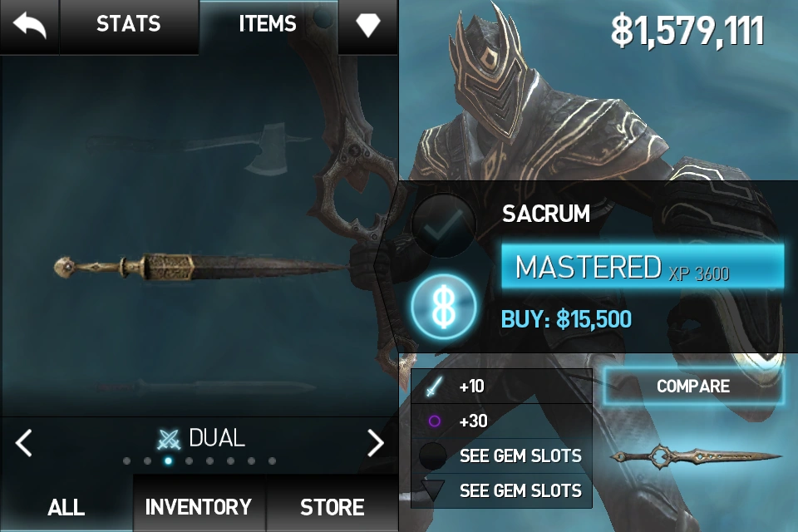The image size is (798, 532).
Task: Select the INVENTORY filter tab
Action: 199,506
